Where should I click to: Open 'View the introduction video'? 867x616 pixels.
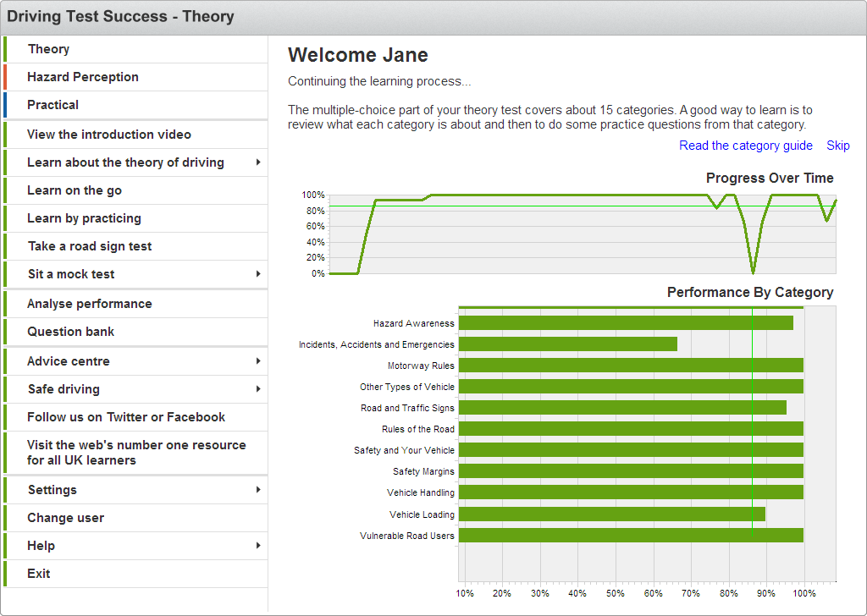pyautogui.click(x=109, y=135)
